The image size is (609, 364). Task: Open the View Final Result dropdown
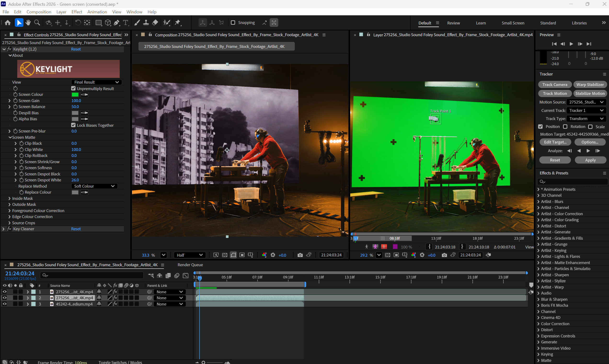(x=97, y=82)
